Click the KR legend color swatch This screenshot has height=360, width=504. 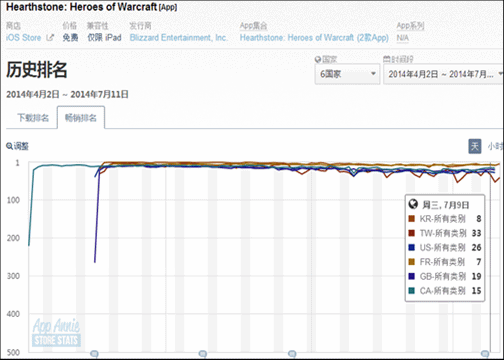(x=412, y=219)
